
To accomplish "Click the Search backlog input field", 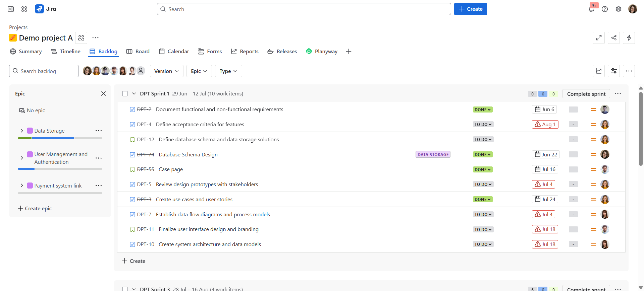I will (47, 71).
